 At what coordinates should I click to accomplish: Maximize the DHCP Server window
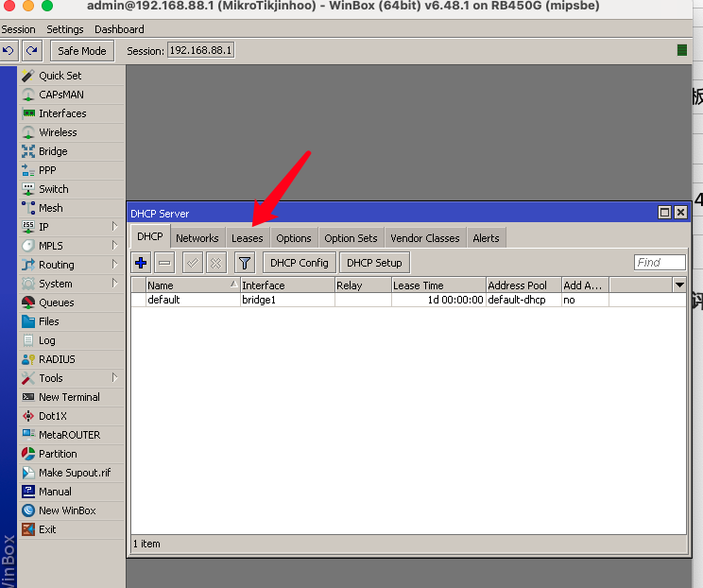664,212
